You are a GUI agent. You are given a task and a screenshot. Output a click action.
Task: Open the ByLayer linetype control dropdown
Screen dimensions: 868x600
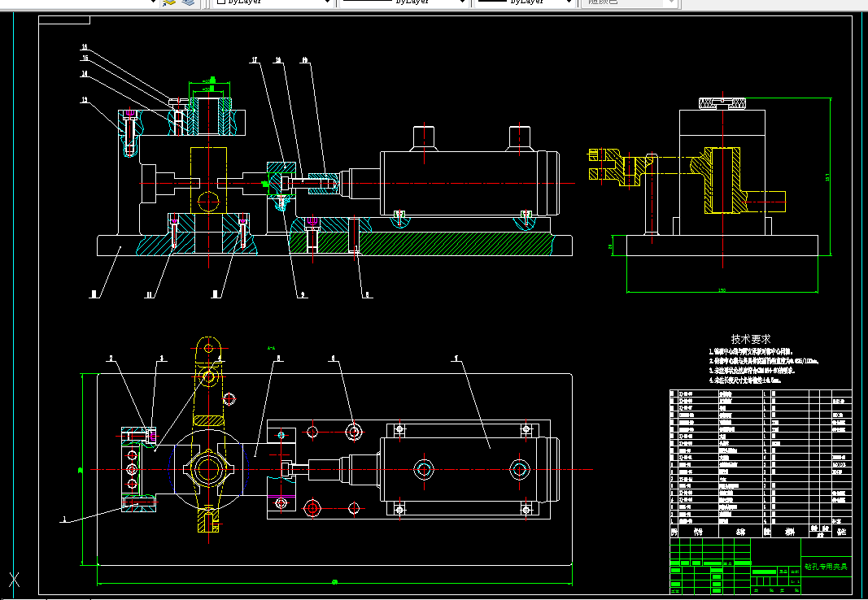(x=403, y=2)
